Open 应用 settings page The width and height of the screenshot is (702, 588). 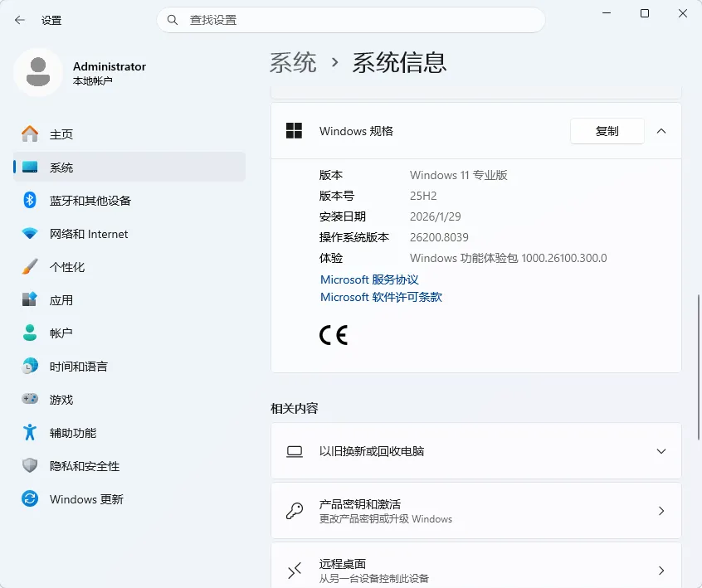pos(129,300)
